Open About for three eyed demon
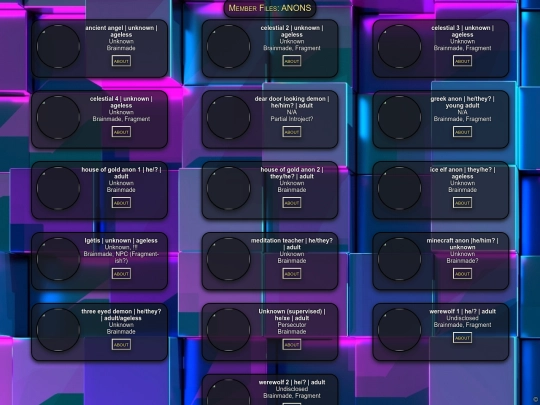The width and height of the screenshot is (540, 405). coord(121,345)
